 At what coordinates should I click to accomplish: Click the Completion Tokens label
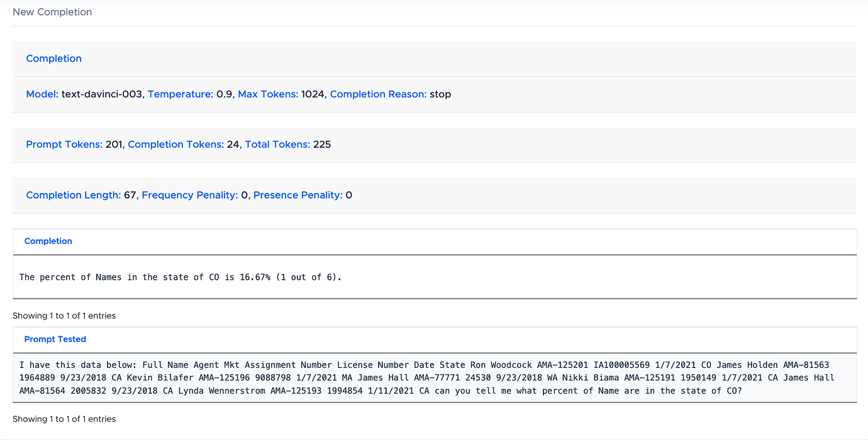pos(175,144)
